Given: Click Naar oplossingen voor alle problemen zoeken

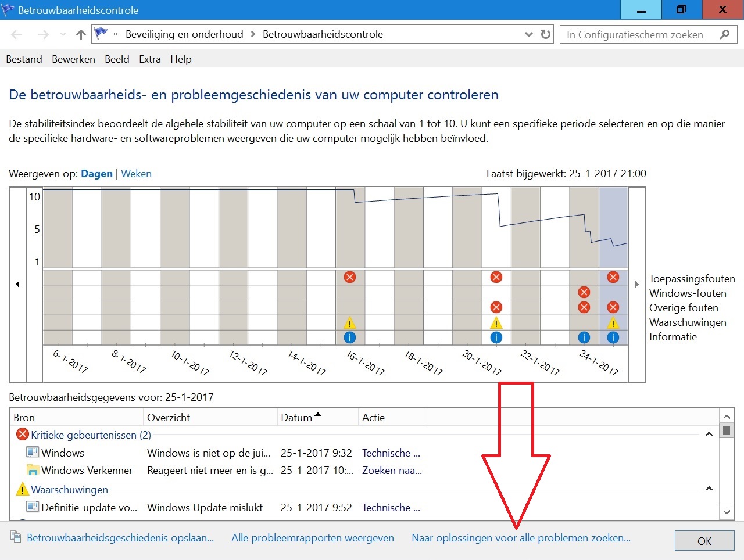Looking at the screenshot, I should (521, 538).
